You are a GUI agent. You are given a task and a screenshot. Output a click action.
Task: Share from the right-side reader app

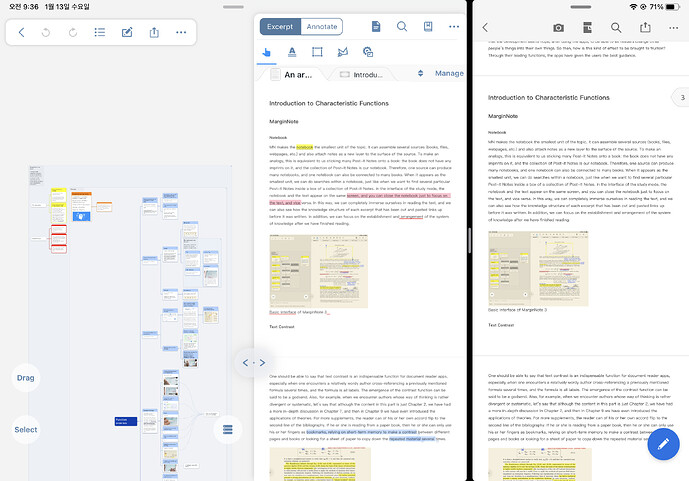pyautogui.click(x=645, y=27)
